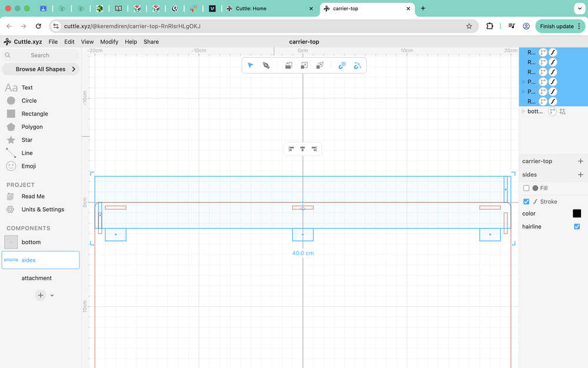Open the Modify menu
The image size is (588, 368).
click(x=109, y=42)
